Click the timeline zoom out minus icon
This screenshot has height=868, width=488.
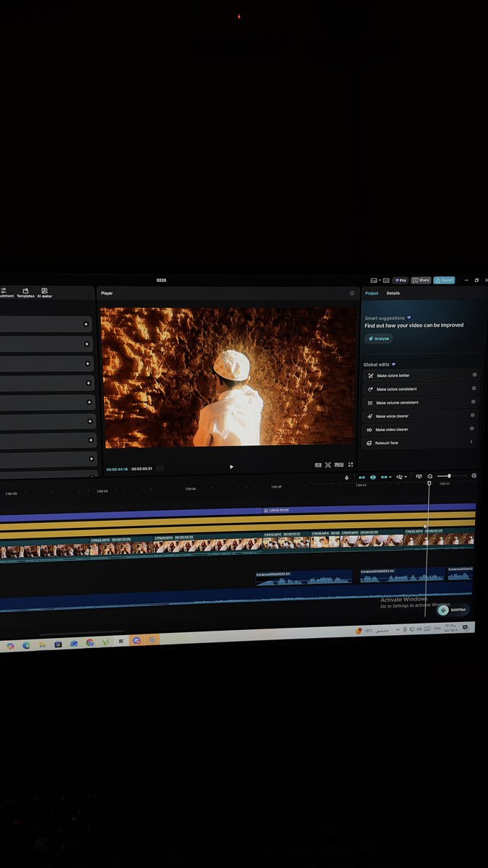tap(430, 476)
